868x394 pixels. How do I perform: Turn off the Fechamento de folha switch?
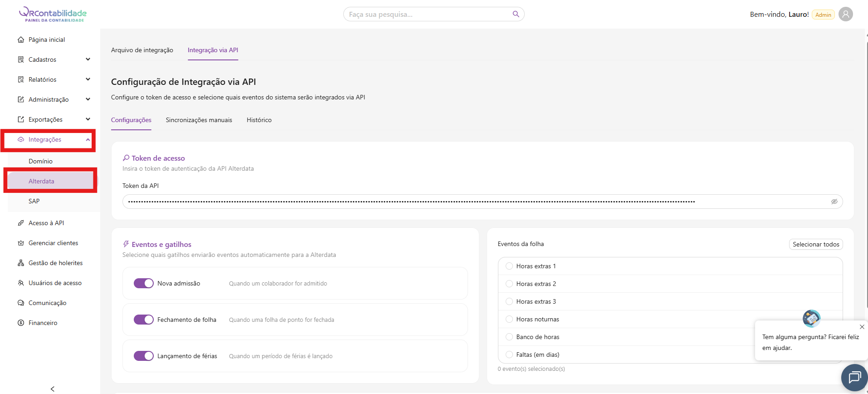[x=143, y=320]
